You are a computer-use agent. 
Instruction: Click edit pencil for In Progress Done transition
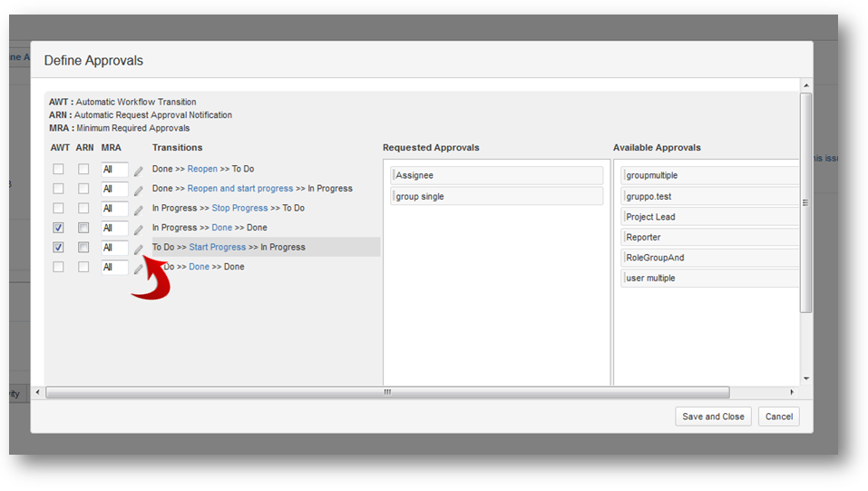[139, 229]
